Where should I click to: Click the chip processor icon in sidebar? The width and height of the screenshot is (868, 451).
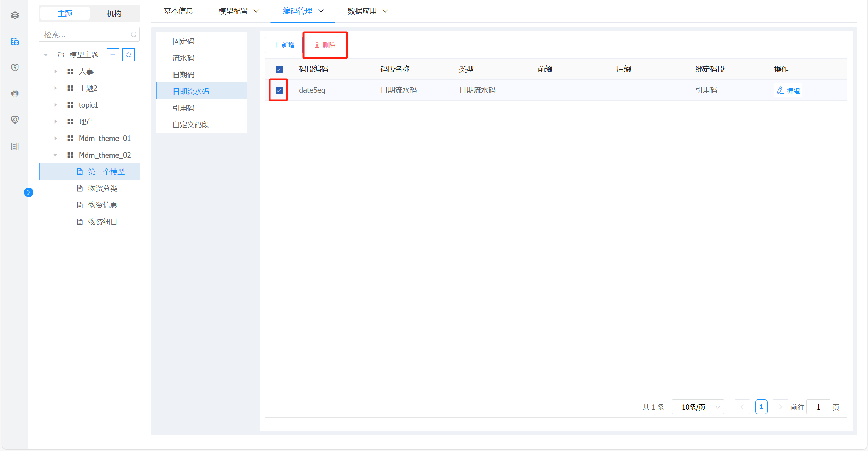(x=15, y=94)
